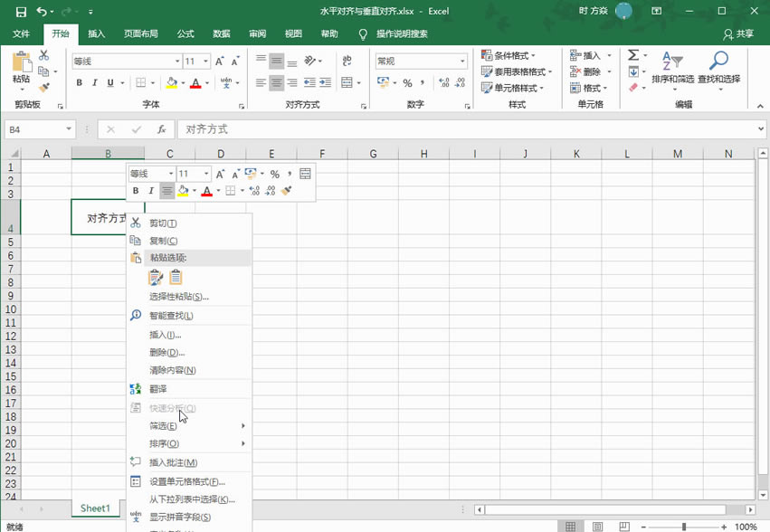Toggle Underline formatting in the ribbon
Screen dimensions: 770x532
[x=109, y=82]
